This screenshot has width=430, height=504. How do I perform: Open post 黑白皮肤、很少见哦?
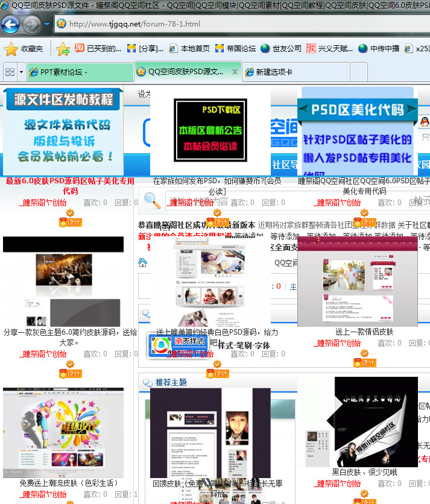(x=364, y=472)
